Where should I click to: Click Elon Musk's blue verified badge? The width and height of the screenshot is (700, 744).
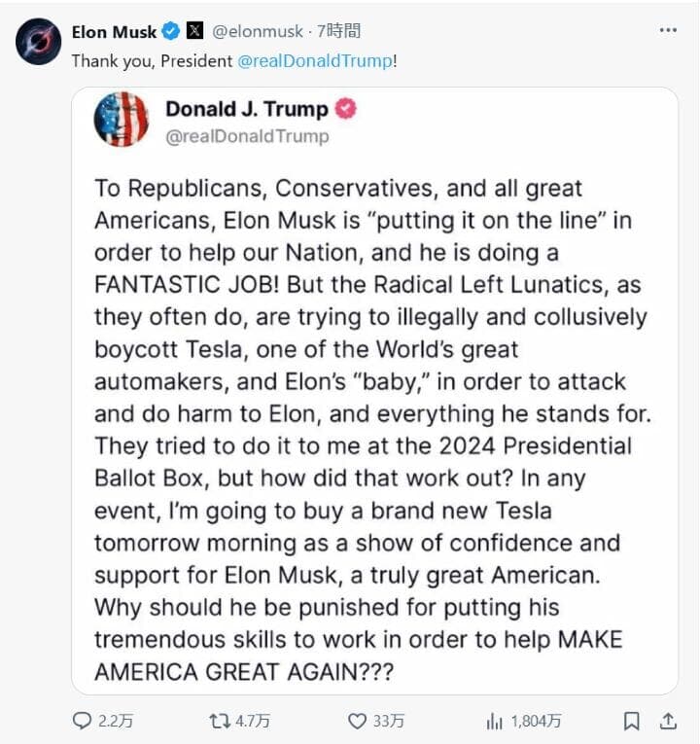(171, 32)
